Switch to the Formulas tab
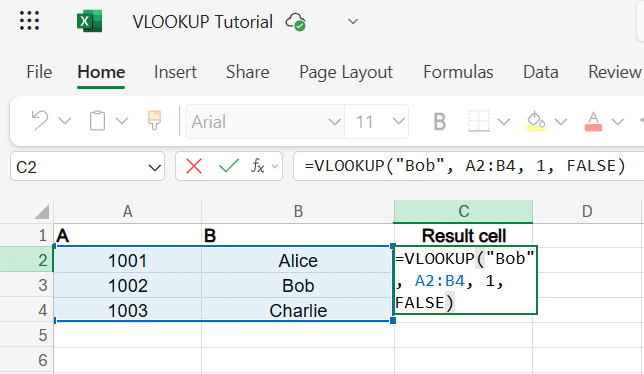The width and height of the screenshot is (644, 374). (458, 72)
